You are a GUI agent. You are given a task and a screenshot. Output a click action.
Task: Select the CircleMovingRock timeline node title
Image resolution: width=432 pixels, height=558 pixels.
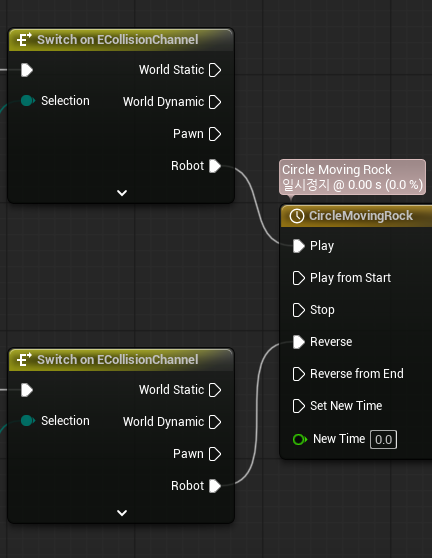[x=360, y=216]
